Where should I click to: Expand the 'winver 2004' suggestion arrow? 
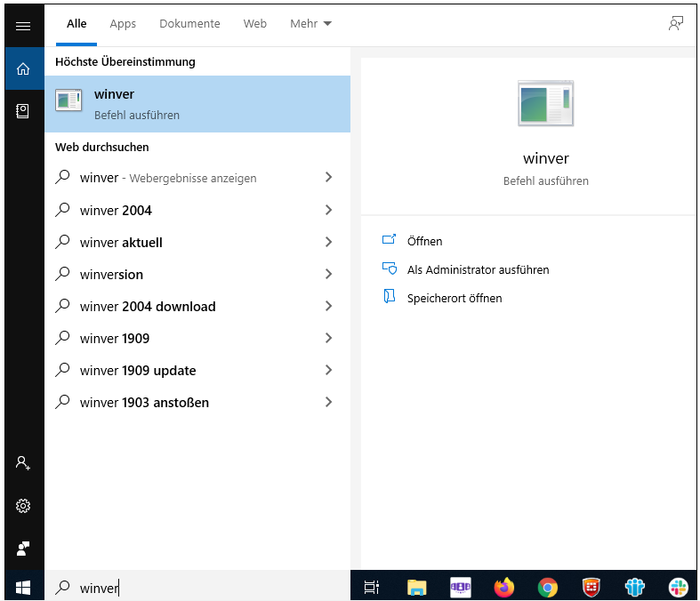coord(328,211)
